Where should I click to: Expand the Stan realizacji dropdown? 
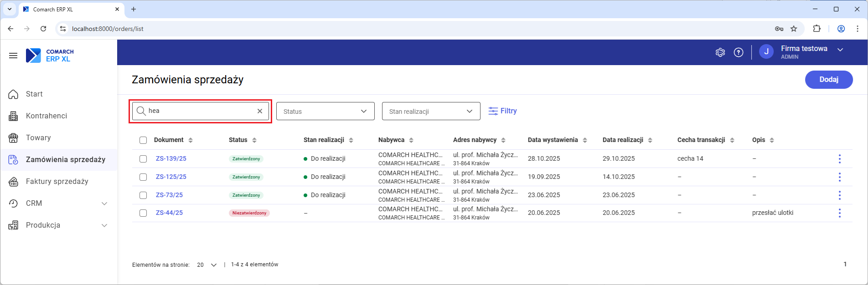pyautogui.click(x=431, y=112)
